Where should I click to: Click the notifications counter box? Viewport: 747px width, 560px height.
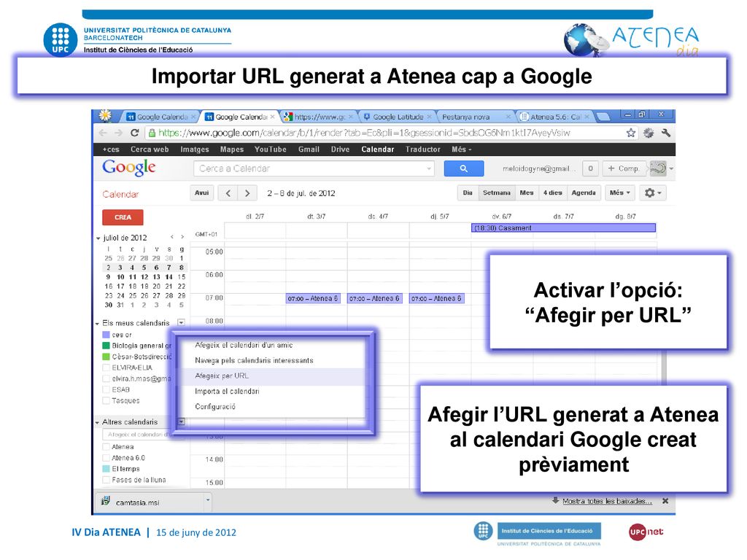coord(590,168)
